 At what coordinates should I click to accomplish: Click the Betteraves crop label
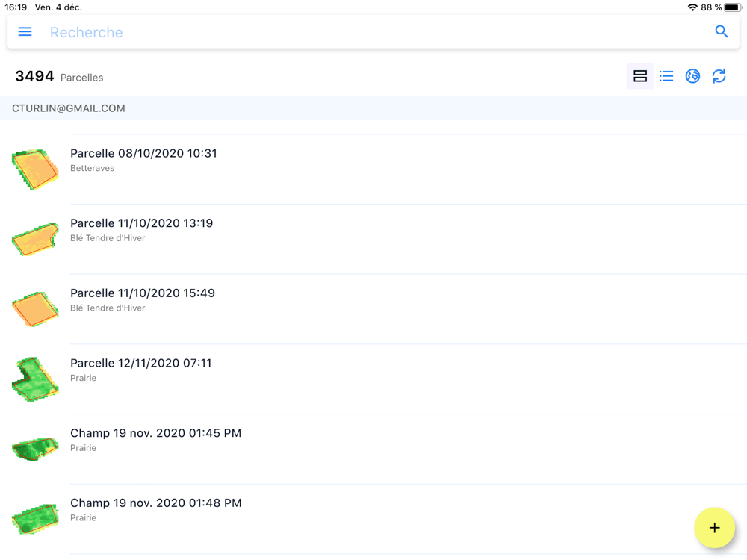(x=92, y=168)
